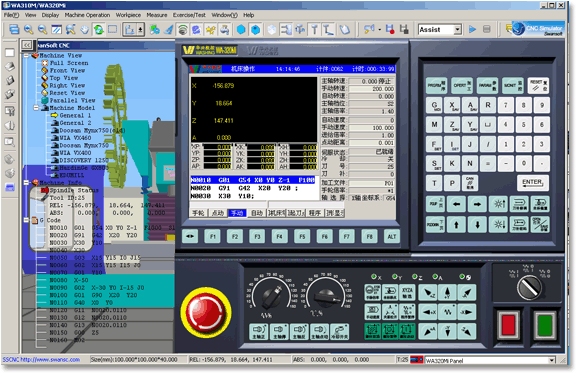Open the WA320Mi Panel dropdown
Image resolution: width=583 pixels, height=377 pixels.
click(552, 360)
